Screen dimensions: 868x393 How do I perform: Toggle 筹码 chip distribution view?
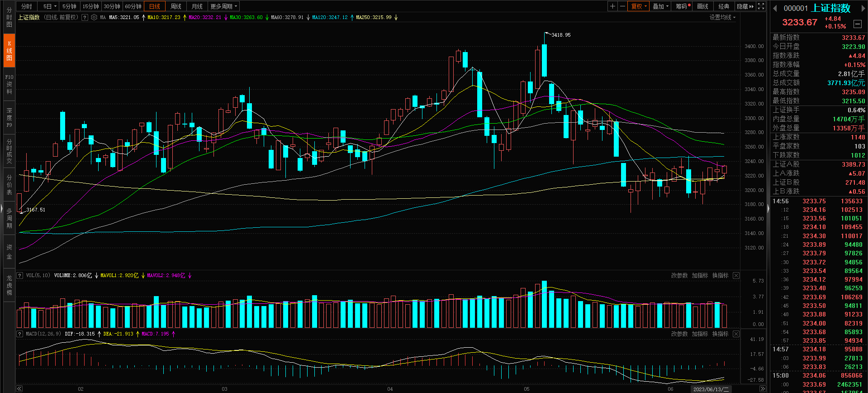683,6
